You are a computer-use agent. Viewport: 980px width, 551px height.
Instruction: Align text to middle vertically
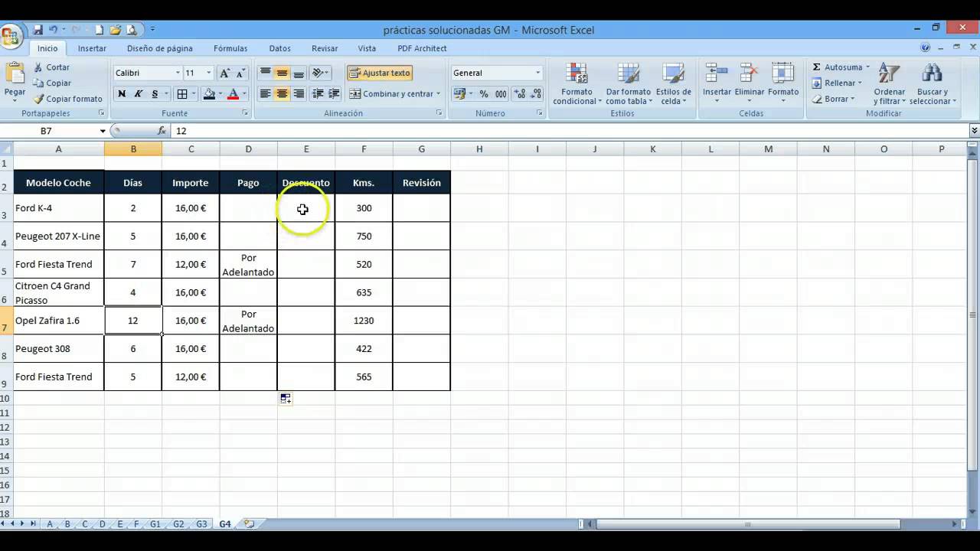coord(283,73)
